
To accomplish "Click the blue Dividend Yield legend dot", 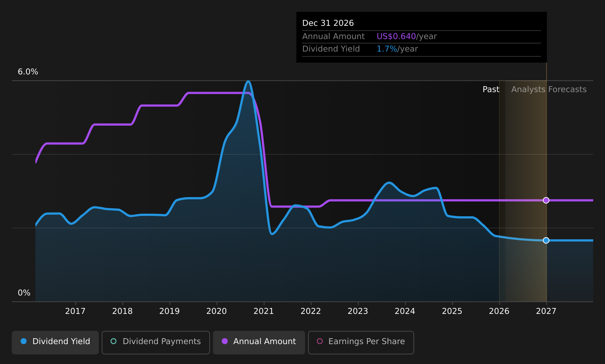I will [x=24, y=341].
